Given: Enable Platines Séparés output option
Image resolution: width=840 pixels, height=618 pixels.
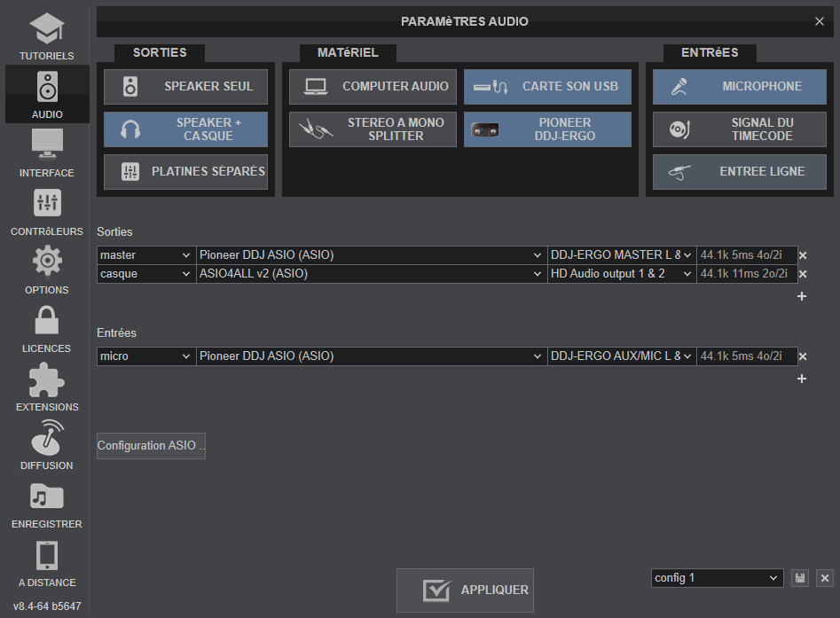Looking at the screenshot, I should click(185, 172).
